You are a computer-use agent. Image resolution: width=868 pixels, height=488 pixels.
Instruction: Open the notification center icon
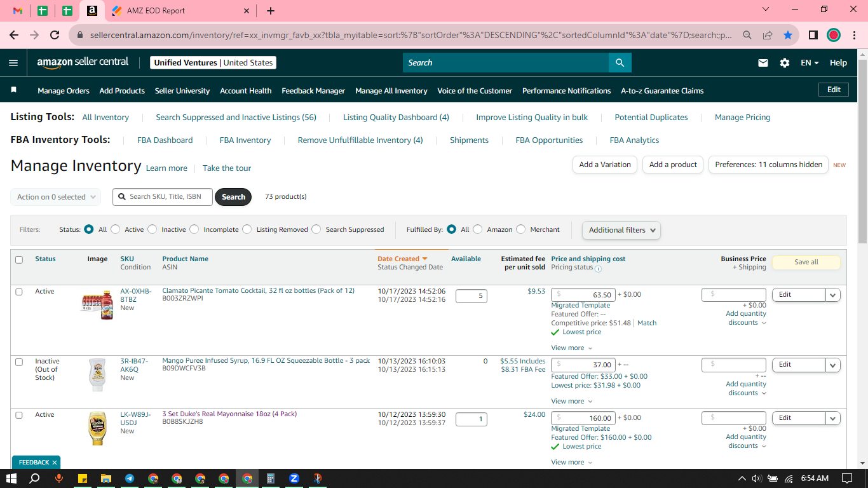[x=847, y=478]
